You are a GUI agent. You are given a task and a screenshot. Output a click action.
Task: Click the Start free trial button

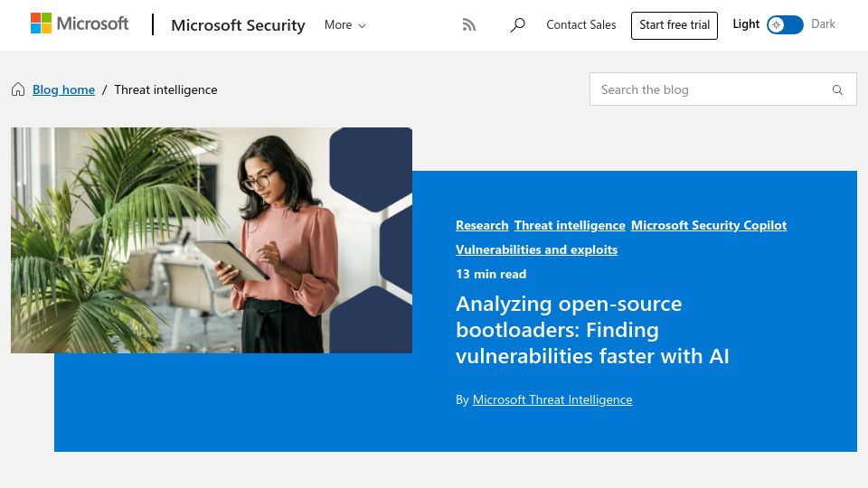pos(675,25)
